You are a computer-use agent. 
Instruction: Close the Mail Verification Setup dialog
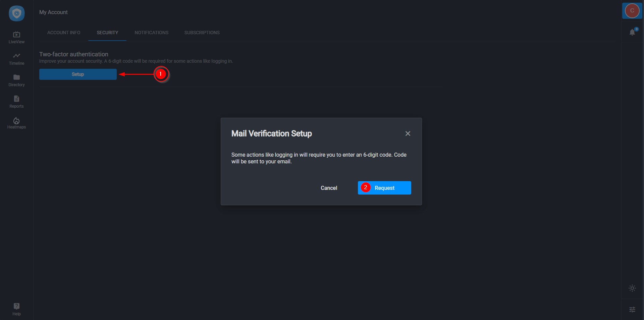tap(408, 134)
